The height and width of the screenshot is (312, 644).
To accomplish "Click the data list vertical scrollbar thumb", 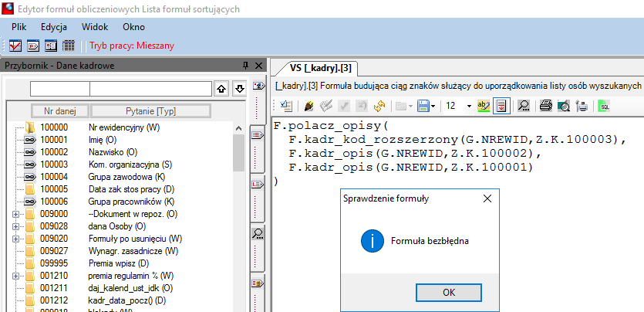I will click(x=239, y=152).
